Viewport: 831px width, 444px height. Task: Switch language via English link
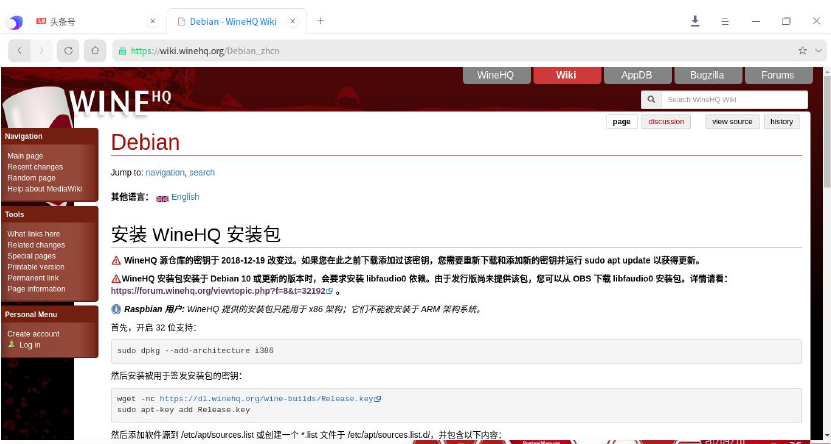pos(185,197)
